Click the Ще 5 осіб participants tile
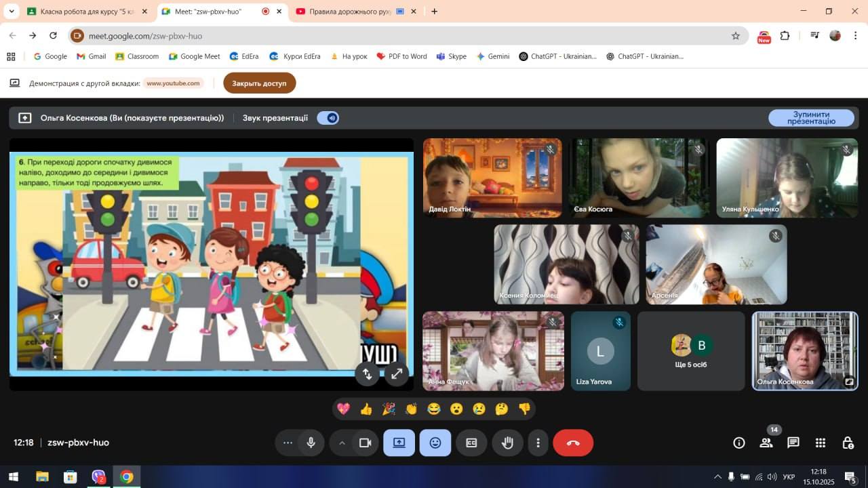The image size is (868, 488). (691, 351)
